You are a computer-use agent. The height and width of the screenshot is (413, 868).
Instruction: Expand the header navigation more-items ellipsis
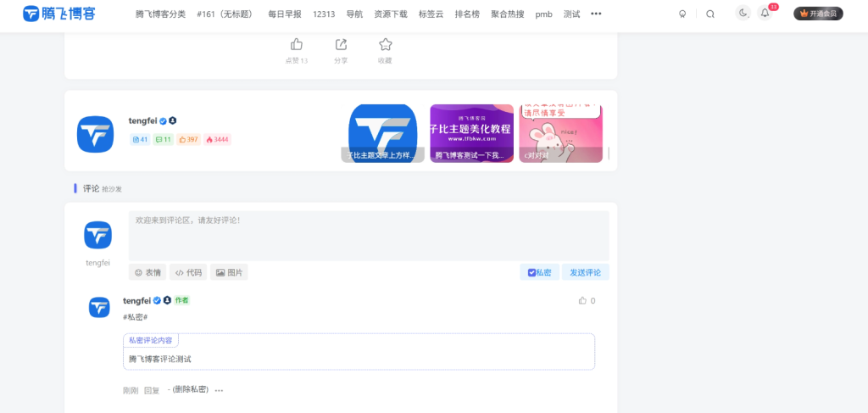pos(596,14)
